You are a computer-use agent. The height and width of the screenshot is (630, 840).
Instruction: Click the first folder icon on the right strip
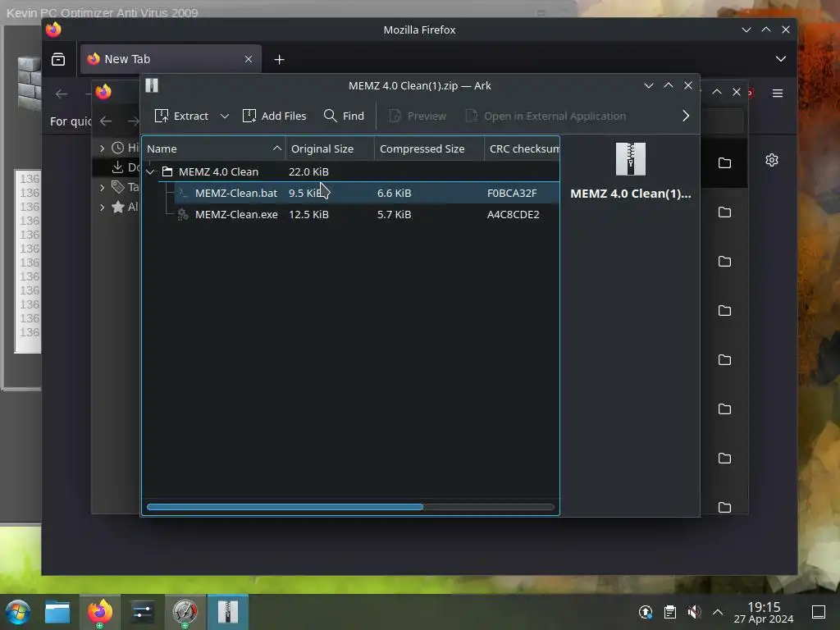724,163
